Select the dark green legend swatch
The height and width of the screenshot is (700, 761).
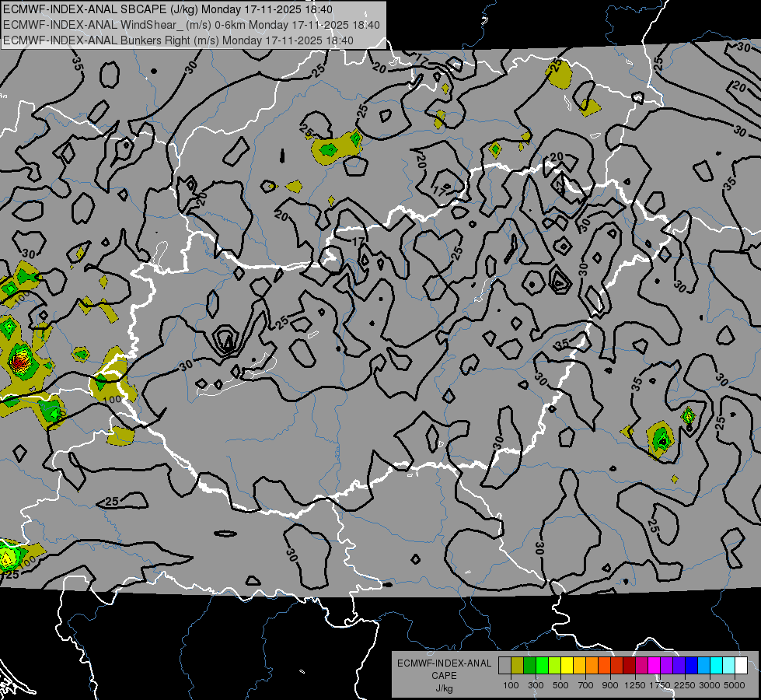[x=529, y=665]
